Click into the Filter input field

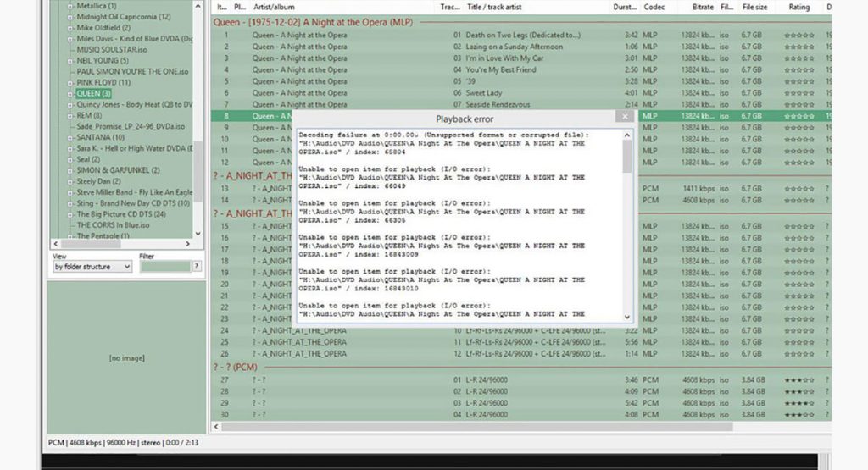pyautogui.click(x=165, y=267)
